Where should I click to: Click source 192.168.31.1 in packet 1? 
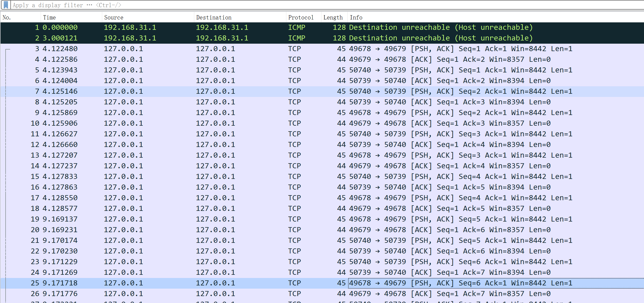130,27
